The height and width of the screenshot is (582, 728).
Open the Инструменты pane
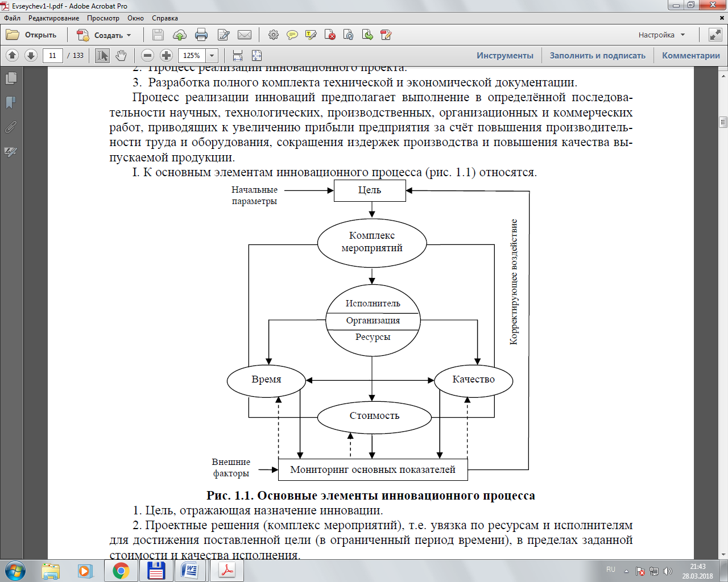[504, 56]
